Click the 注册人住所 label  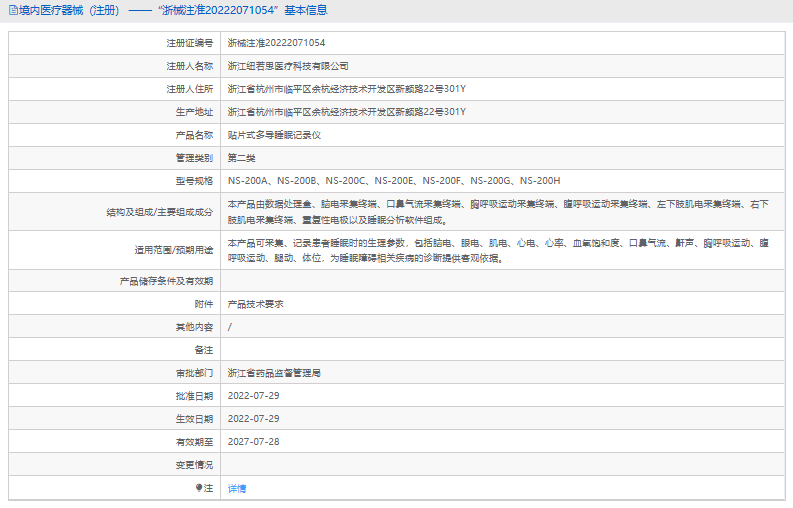(190, 89)
